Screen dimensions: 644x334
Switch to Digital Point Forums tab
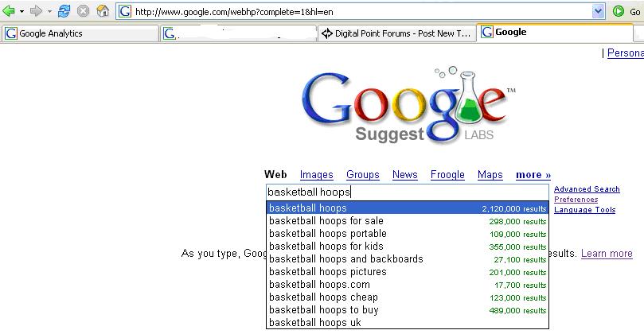click(396, 33)
